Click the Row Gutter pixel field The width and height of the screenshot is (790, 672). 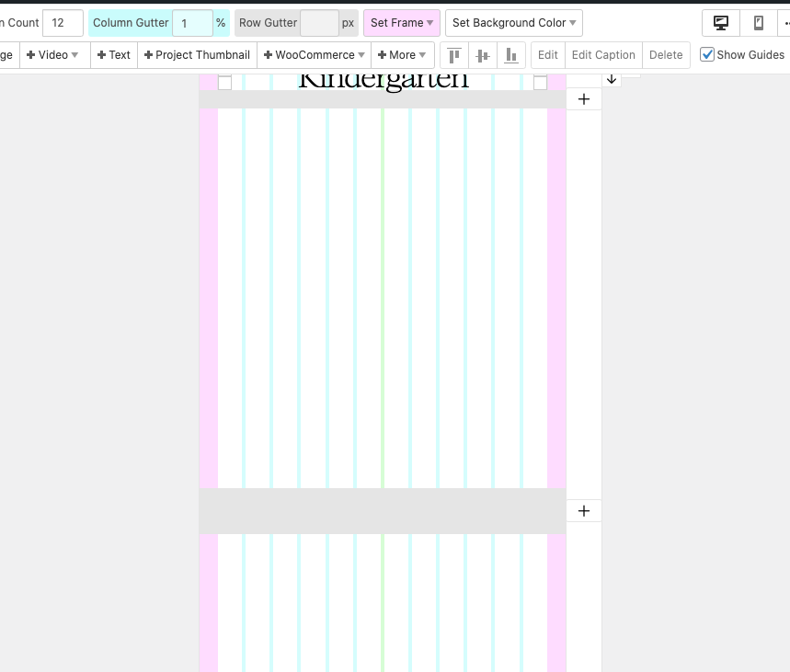[318, 23]
